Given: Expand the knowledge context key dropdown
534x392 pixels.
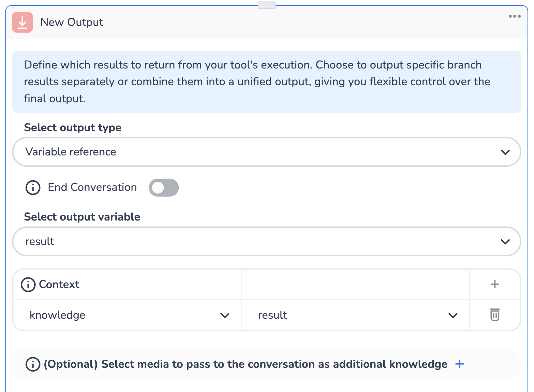Looking at the screenshot, I should (x=127, y=315).
